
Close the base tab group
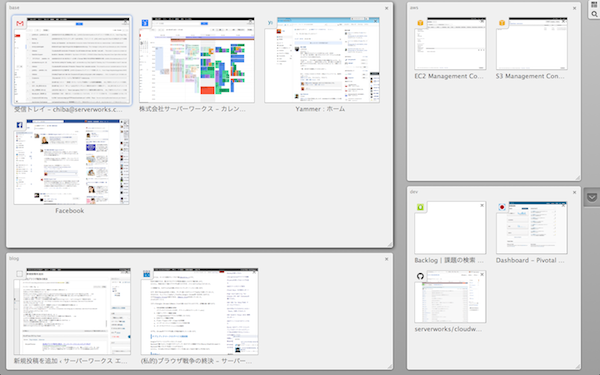click(x=386, y=8)
